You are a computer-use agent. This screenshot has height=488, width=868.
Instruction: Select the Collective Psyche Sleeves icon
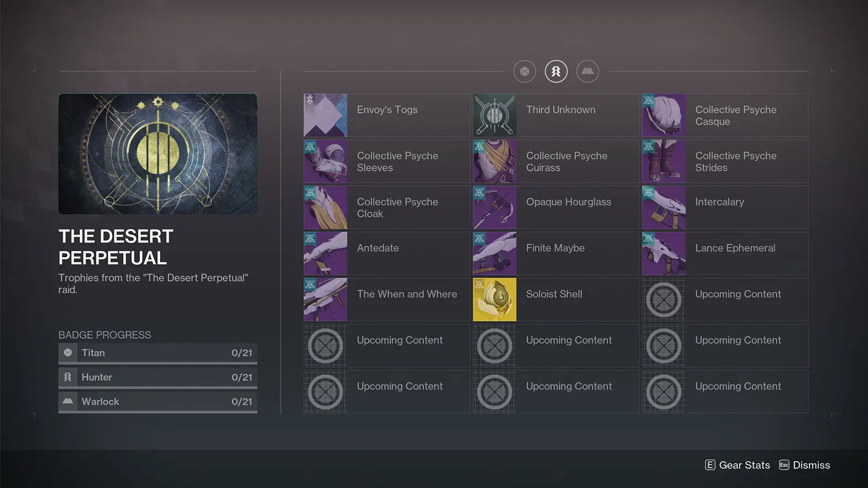pyautogui.click(x=325, y=161)
